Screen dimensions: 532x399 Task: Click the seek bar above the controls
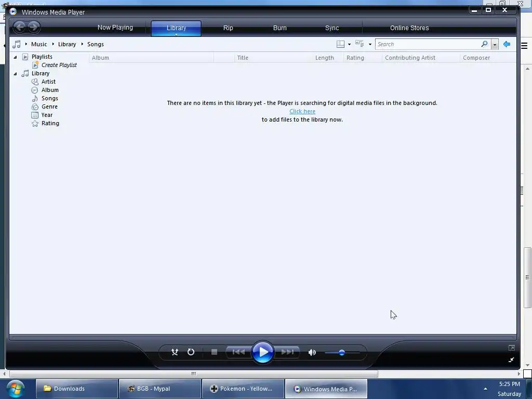[262, 338]
